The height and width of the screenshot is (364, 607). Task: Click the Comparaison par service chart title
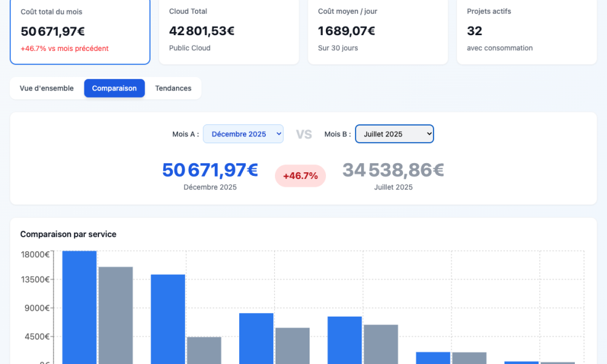click(68, 234)
